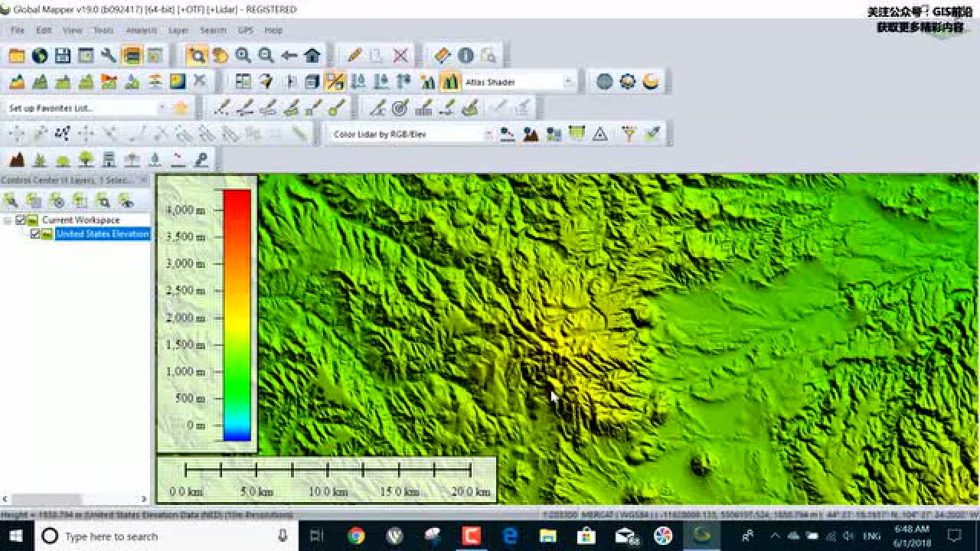Select the United States Elevation layer
Viewport: 980px width, 551px height.
coord(103,234)
